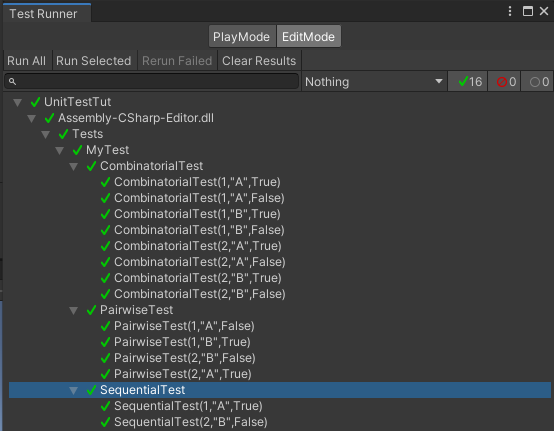Toggle the failed tests filter showing 0
The width and height of the screenshot is (554, 431).
504,82
